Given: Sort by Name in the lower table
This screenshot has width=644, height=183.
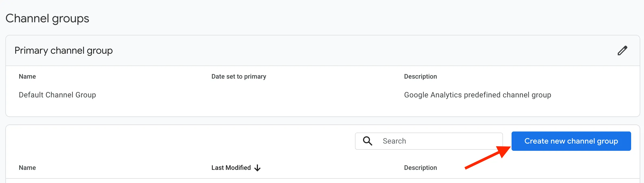Looking at the screenshot, I should coord(27,168).
